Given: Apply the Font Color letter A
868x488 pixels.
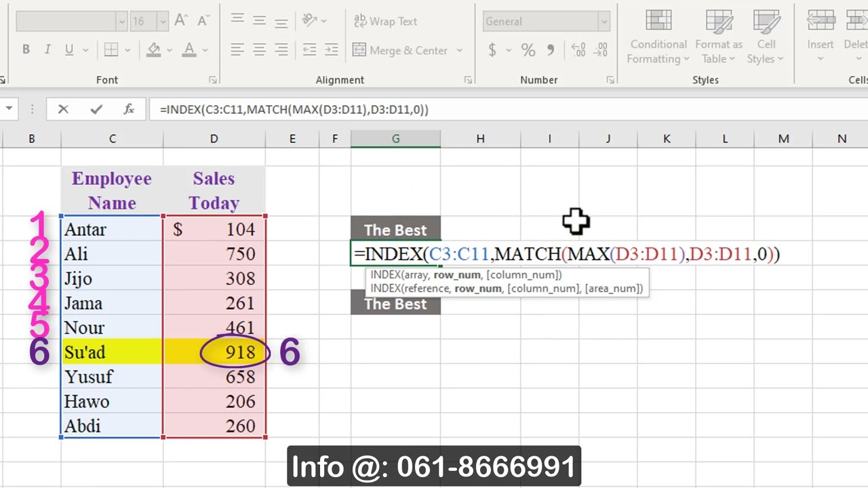Looking at the screenshot, I should pyautogui.click(x=189, y=50).
